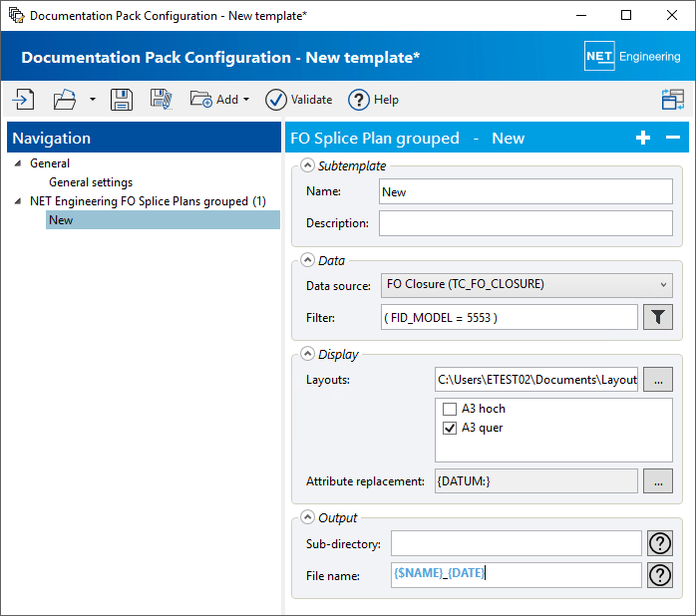696x616 pixels.
Task: Uncheck the A3 quer layout
Action: tap(449, 428)
